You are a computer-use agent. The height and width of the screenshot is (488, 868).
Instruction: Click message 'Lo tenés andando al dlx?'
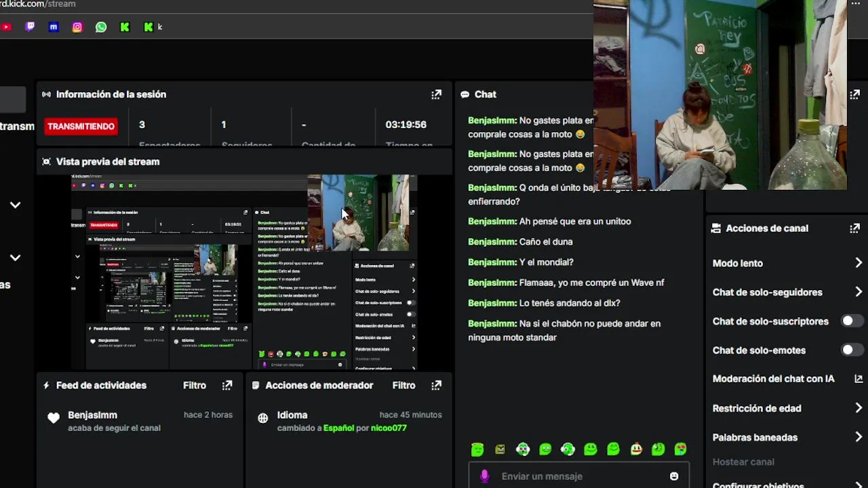570,303
